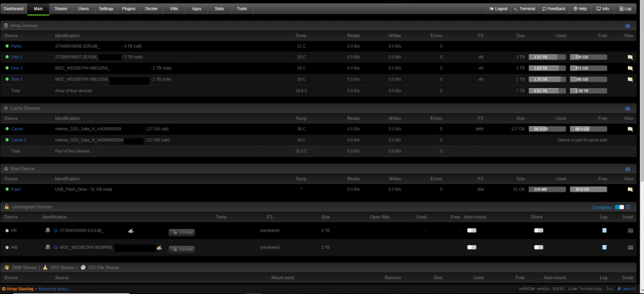The image size is (644, 294).
Task: Open the log icon for sdg
Action: pos(604,247)
